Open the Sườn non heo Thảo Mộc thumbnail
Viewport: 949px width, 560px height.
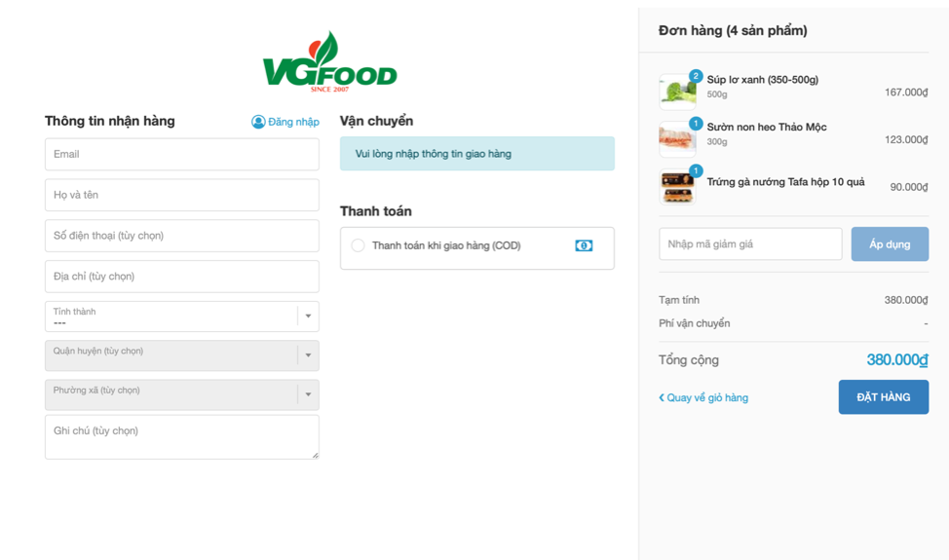coord(677,139)
